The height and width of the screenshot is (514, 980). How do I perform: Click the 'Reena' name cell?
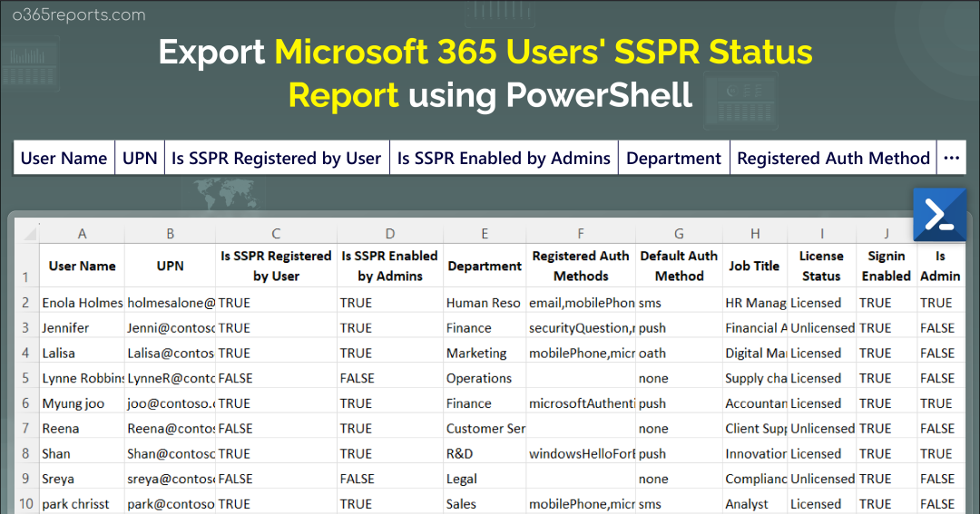(82, 429)
